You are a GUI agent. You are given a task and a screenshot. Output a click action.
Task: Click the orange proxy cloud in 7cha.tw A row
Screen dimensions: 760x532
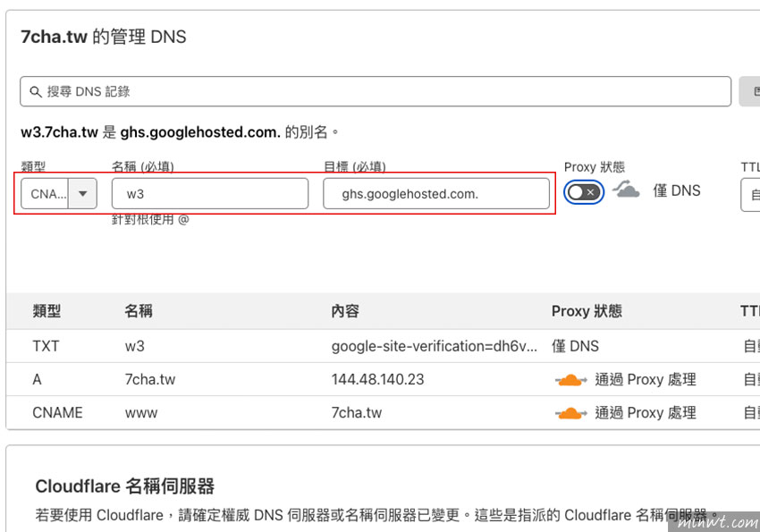570,380
